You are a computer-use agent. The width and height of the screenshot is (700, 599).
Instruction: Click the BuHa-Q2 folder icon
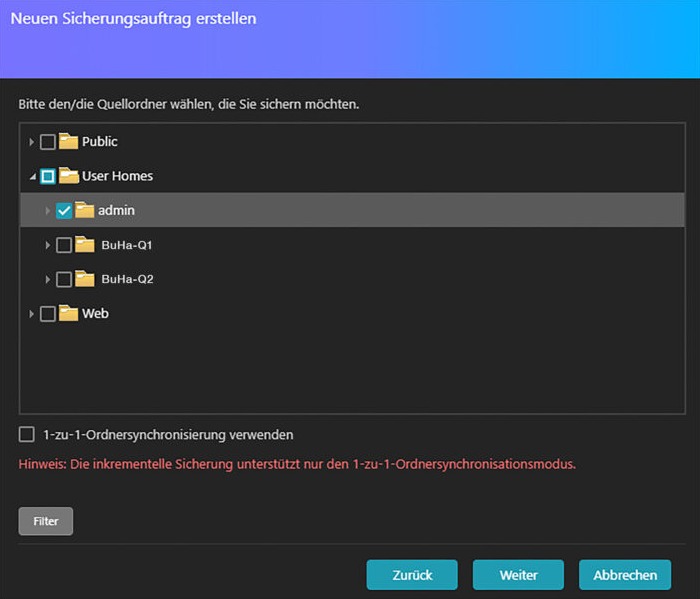(x=84, y=279)
